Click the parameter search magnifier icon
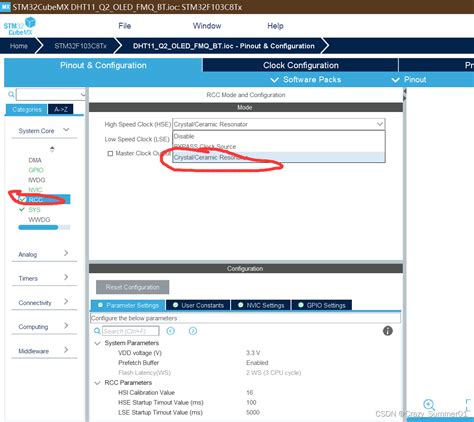This screenshot has width=474, height=422. 97,331
